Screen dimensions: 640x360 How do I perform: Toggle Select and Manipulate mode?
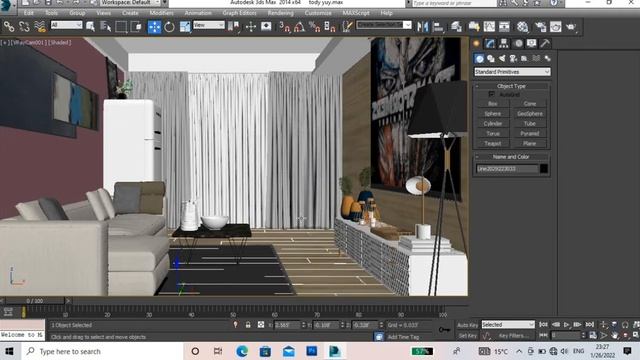click(x=251, y=27)
